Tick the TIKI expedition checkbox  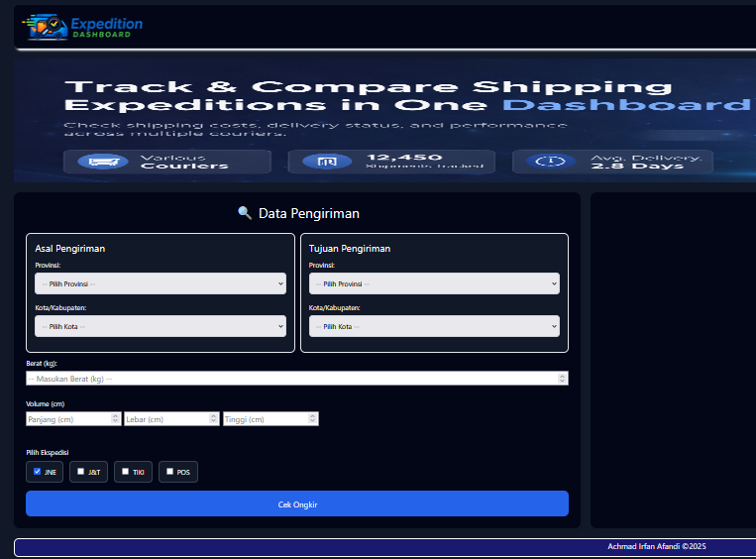coord(125,472)
